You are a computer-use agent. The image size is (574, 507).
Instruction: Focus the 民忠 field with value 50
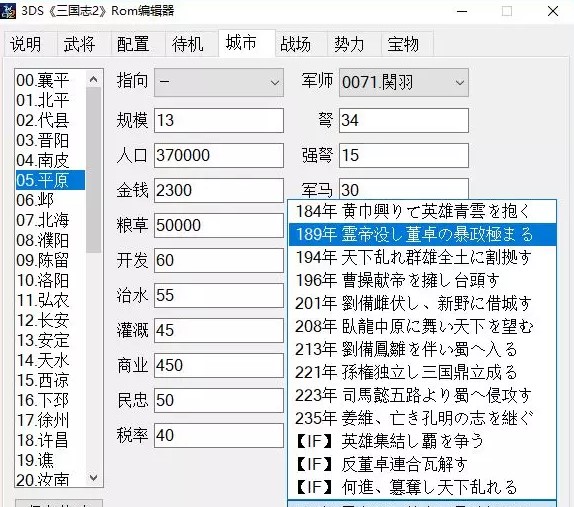219,400
